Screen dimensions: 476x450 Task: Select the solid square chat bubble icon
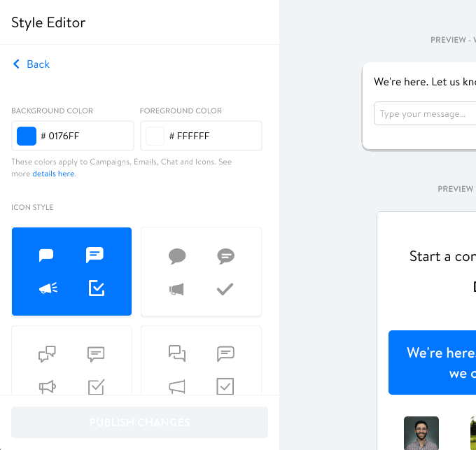[x=46, y=255]
